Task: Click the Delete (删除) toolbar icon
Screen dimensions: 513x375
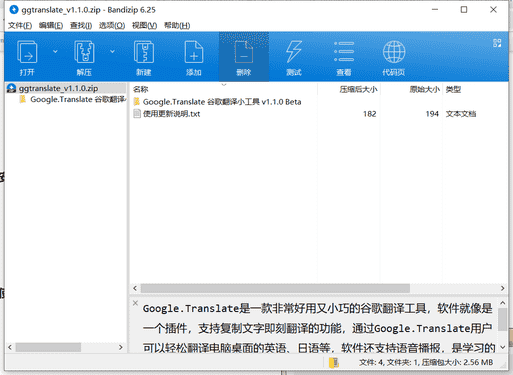Action: tap(244, 52)
